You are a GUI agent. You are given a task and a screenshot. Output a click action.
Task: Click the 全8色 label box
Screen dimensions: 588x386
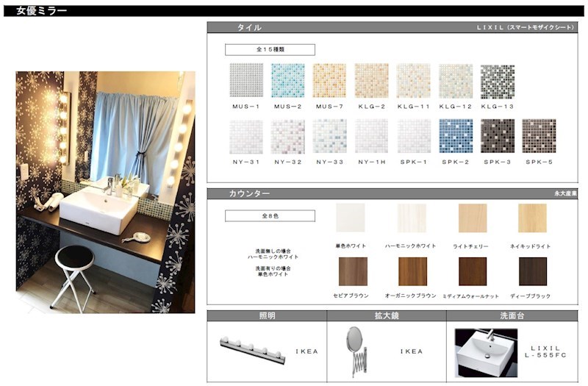(270, 216)
